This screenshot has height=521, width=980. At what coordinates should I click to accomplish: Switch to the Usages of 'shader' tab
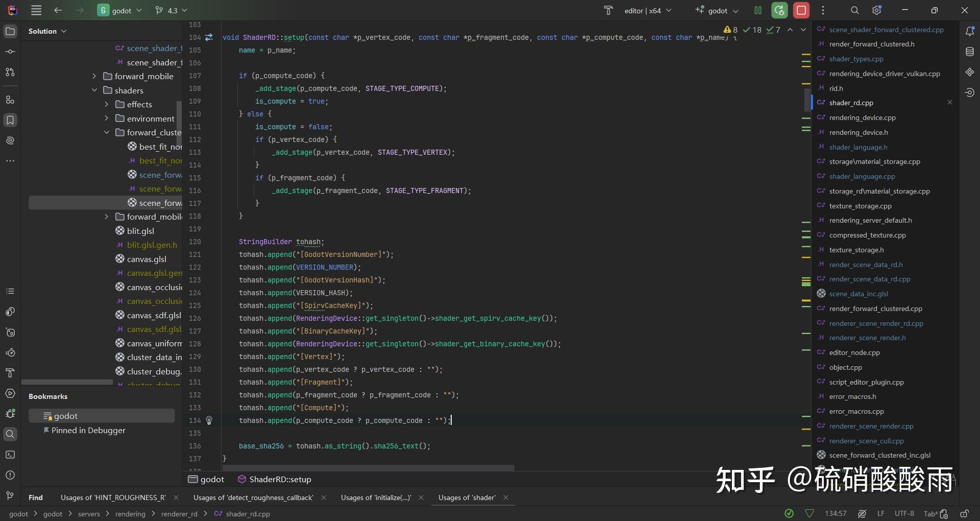pos(467,497)
